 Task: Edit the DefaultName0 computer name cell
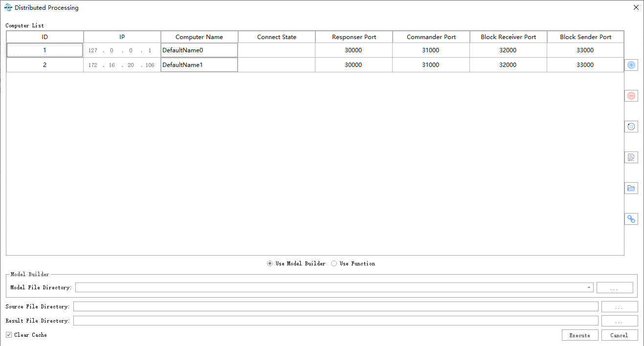[x=199, y=50]
